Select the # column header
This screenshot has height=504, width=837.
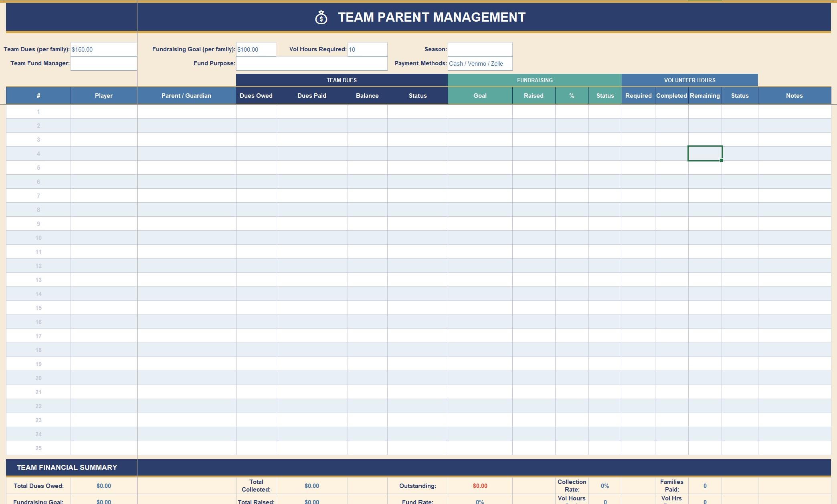pyautogui.click(x=38, y=96)
